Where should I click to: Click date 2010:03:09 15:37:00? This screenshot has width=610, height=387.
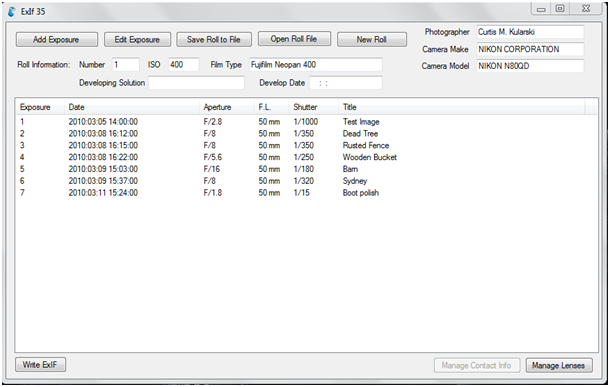click(x=103, y=181)
